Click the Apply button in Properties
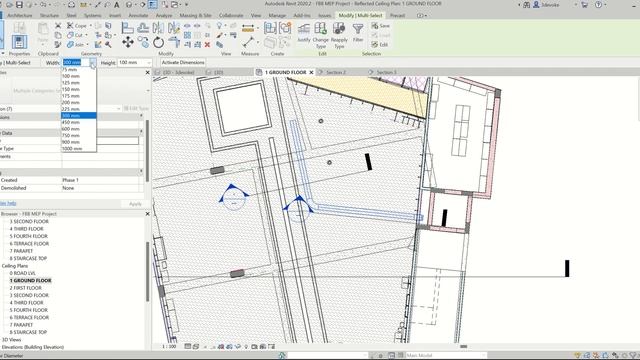The image size is (640, 360). (x=135, y=204)
